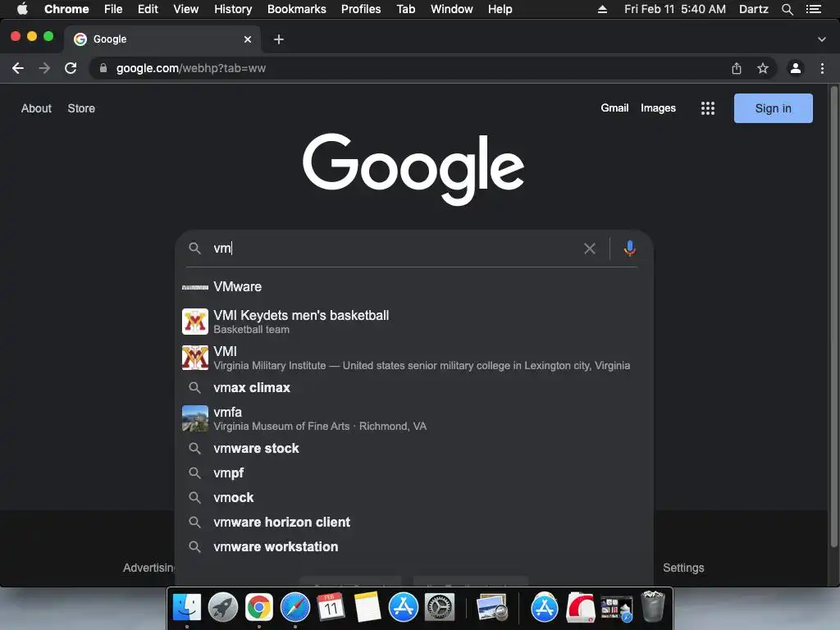Go back using browser back arrow
This screenshot has width=840, height=630.
18,68
